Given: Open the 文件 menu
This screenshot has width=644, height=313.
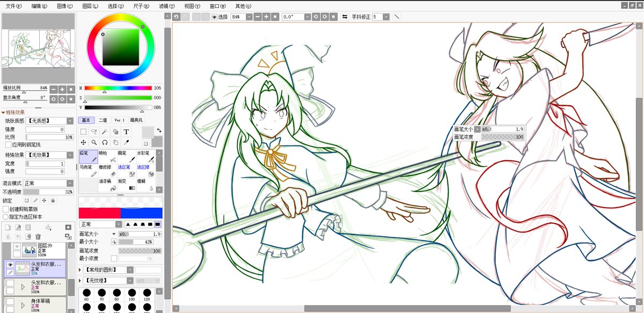Looking at the screenshot, I should coord(13,6).
